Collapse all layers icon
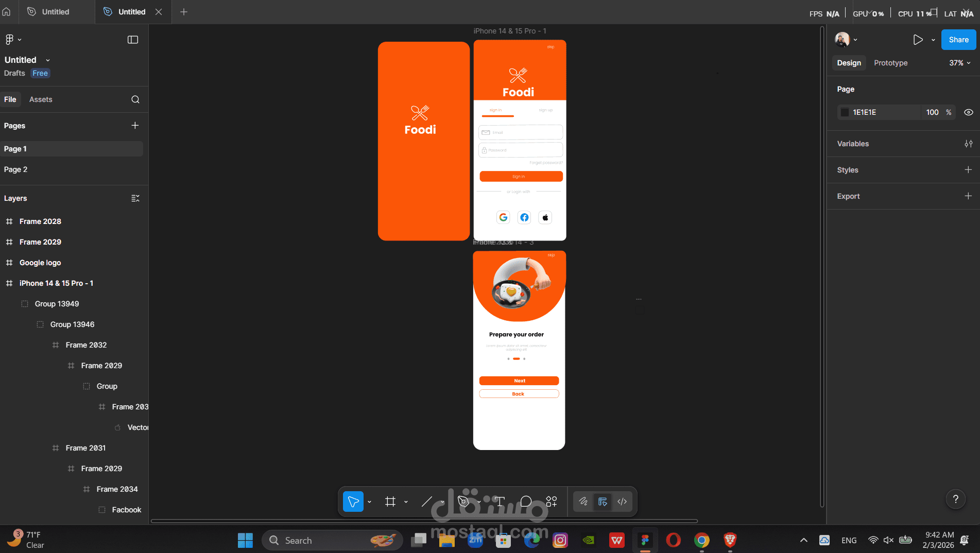Viewport: 980px width, 553px height. point(135,198)
